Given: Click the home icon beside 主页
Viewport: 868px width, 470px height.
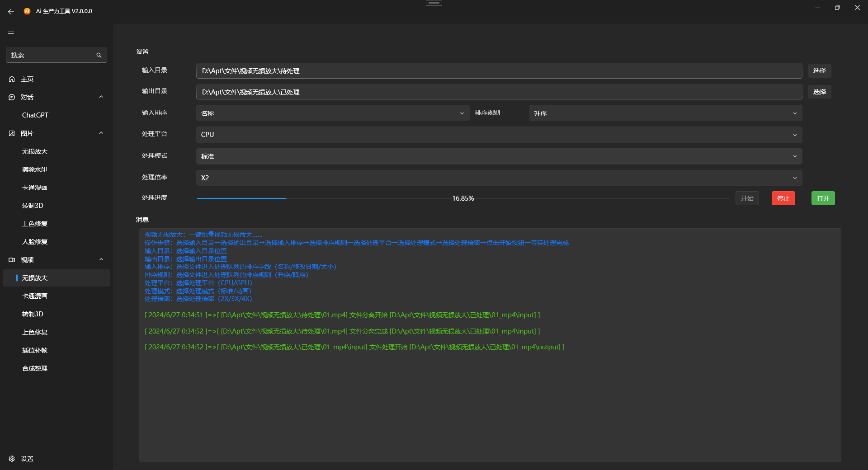Looking at the screenshot, I should point(12,79).
